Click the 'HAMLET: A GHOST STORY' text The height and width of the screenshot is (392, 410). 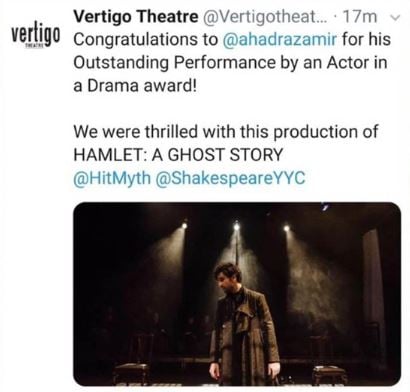[178, 155]
